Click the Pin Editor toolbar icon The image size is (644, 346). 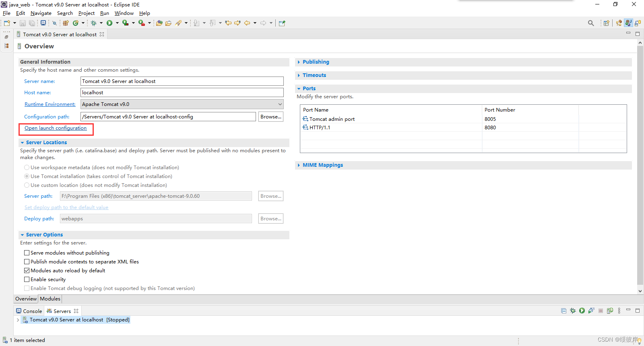pos(282,23)
